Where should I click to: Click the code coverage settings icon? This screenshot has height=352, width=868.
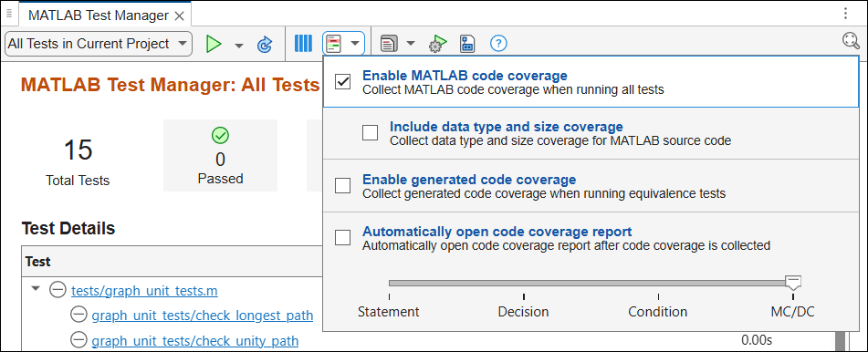334,43
